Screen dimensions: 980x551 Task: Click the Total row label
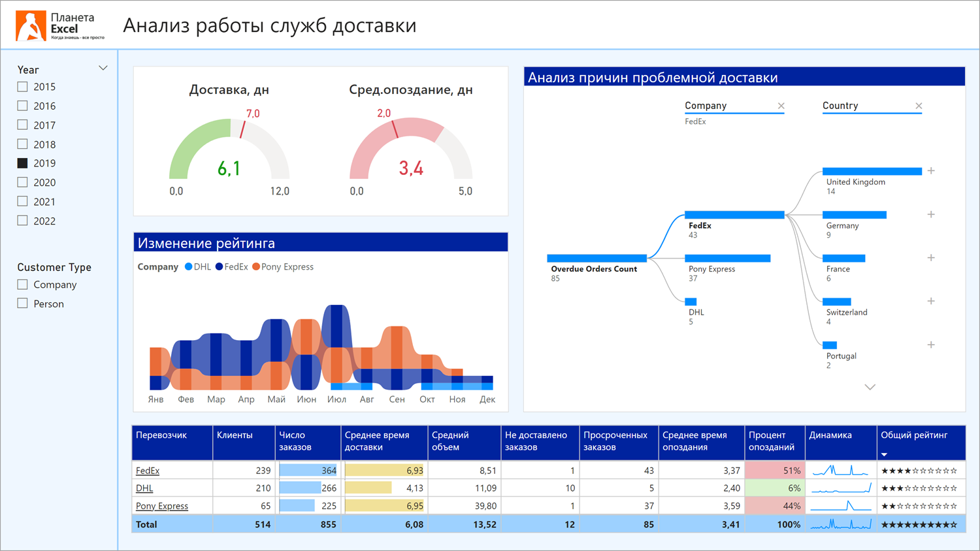(x=146, y=524)
